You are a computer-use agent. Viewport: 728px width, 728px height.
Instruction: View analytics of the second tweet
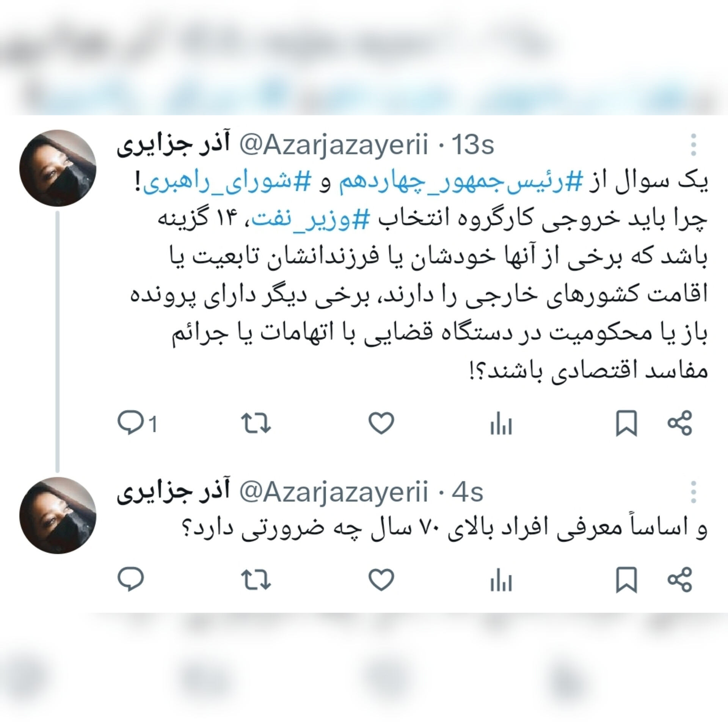click(501, 580)
